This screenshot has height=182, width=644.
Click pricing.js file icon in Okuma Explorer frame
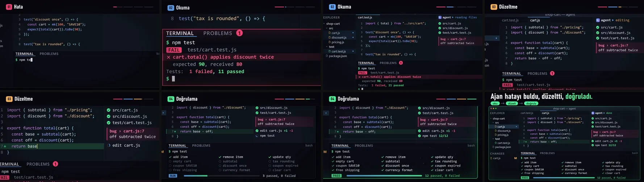[330, 42]
